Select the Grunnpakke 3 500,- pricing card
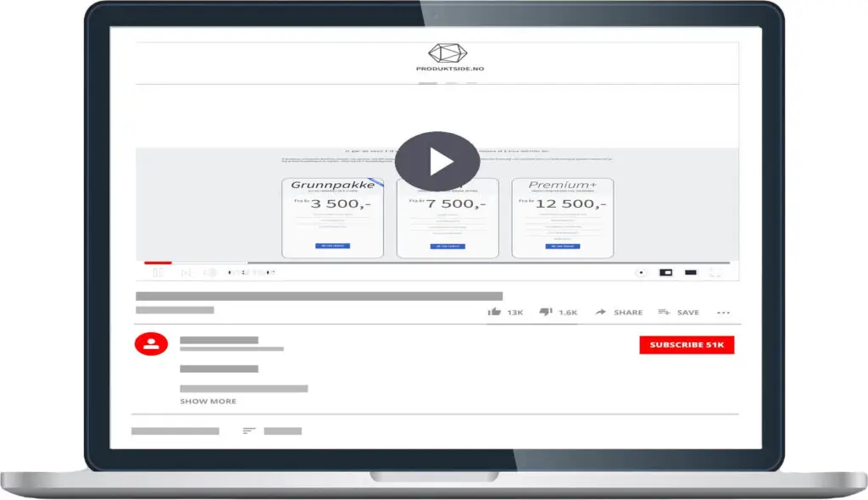868x500 pixels. coord(332,218)
